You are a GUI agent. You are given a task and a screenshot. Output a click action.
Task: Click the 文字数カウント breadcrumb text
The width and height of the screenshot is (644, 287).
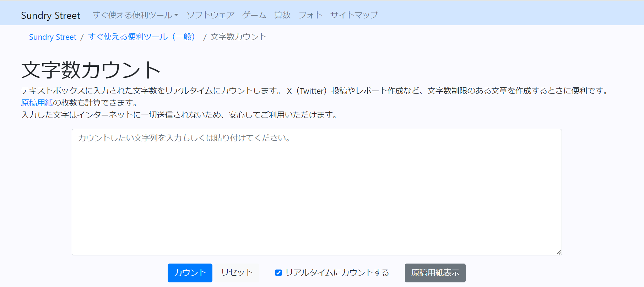tap(238, 37)
